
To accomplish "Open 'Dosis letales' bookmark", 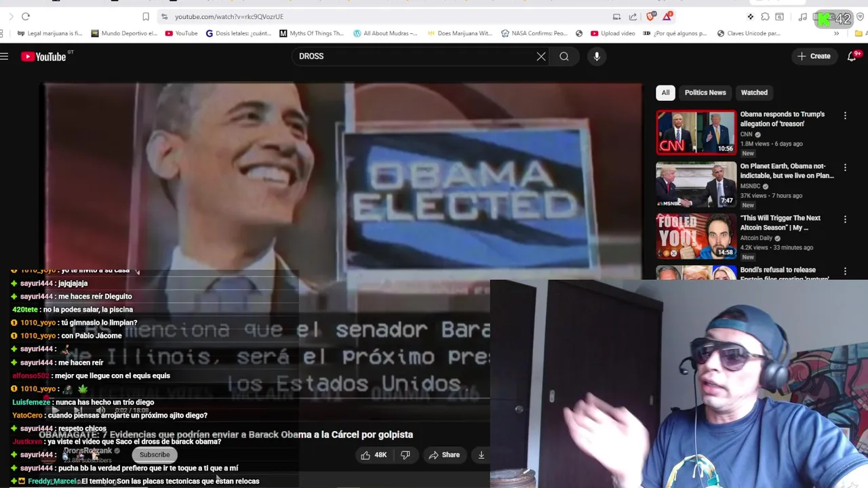I will 239,33.
